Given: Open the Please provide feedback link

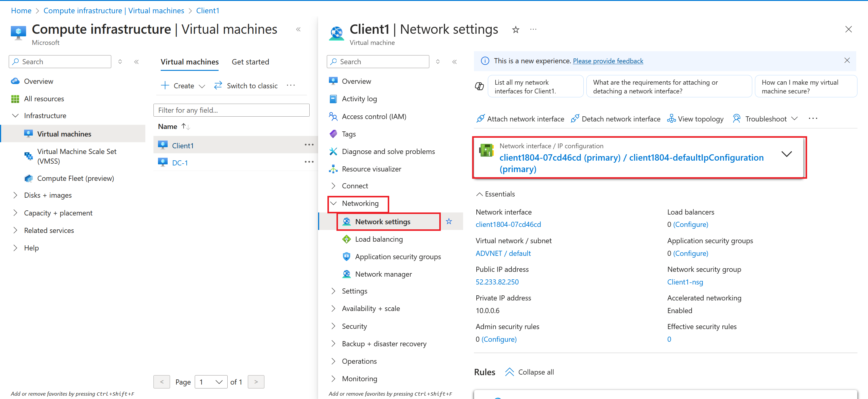Looking at the screenshot, I should [x=608, y=61].
